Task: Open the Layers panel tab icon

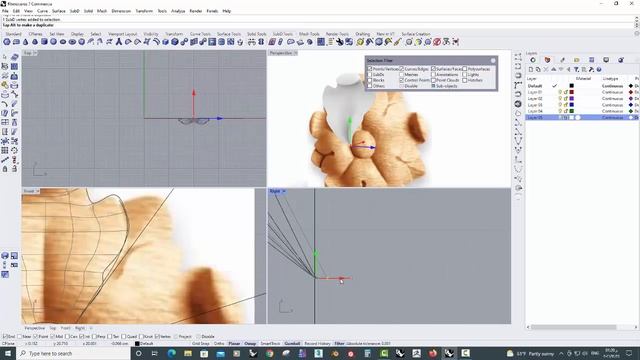Action: (x=547, y=60)
